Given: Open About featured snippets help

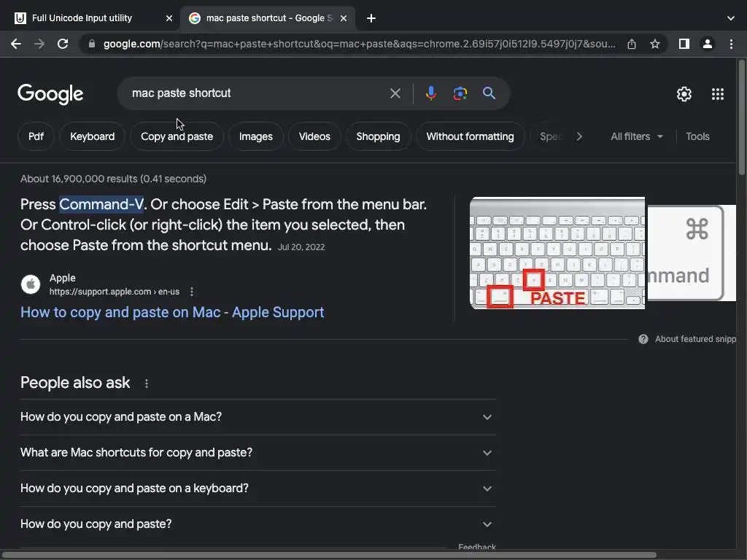Looking at the screenshot, I should [687, 339].
